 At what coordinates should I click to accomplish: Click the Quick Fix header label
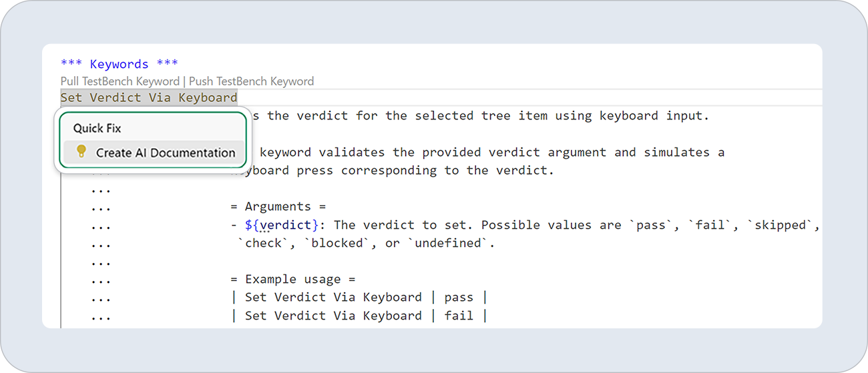point(97,128)
